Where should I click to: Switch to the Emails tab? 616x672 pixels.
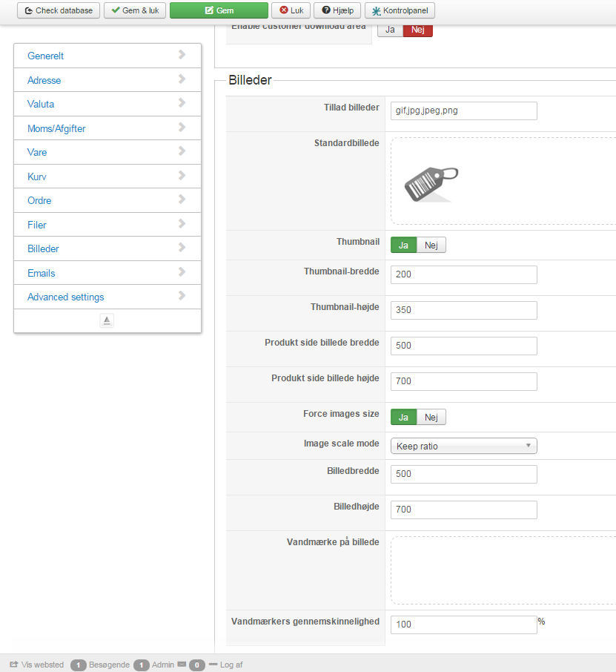click(x=42, y=273)
